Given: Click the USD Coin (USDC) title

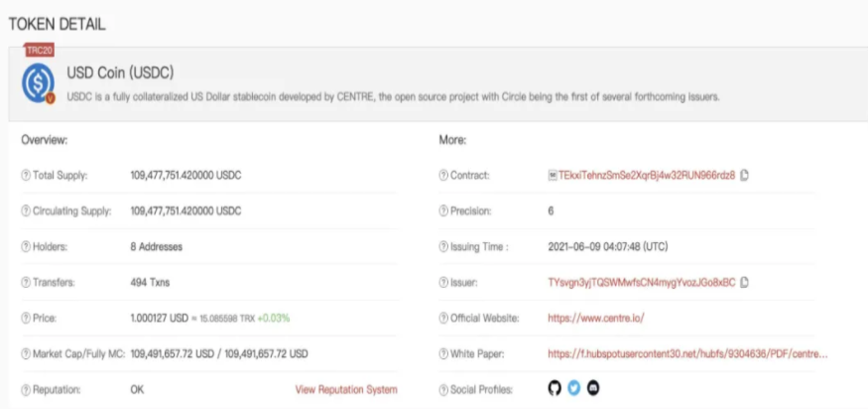Looking at the screenshot, I should (x=120, y=72).
